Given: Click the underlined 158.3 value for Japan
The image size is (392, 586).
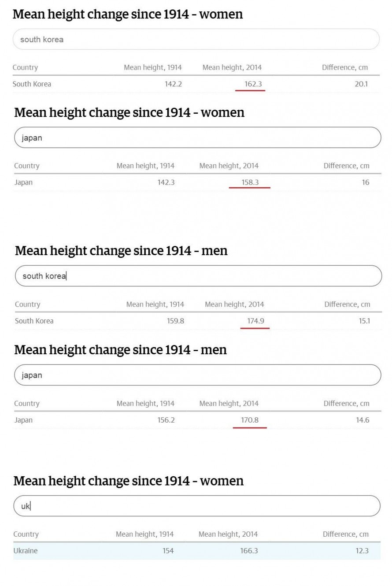Looking at the screenshot, I should 250,182.
